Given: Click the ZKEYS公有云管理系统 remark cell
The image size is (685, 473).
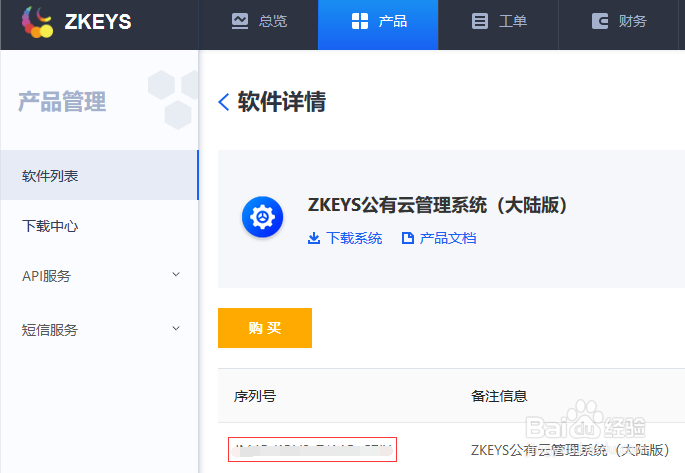Looking at the screenshot, I should click(x=570, y=450).
